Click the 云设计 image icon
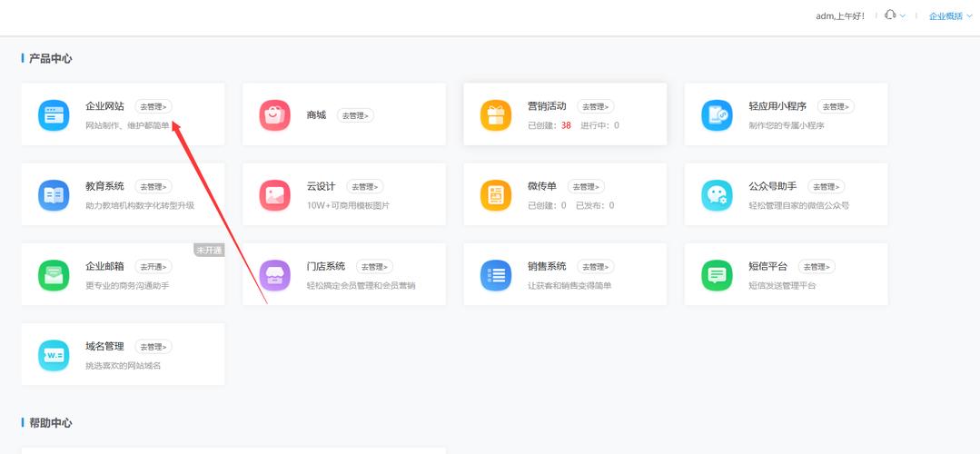This screenshot has width=980, height=454. click(274, 195)
